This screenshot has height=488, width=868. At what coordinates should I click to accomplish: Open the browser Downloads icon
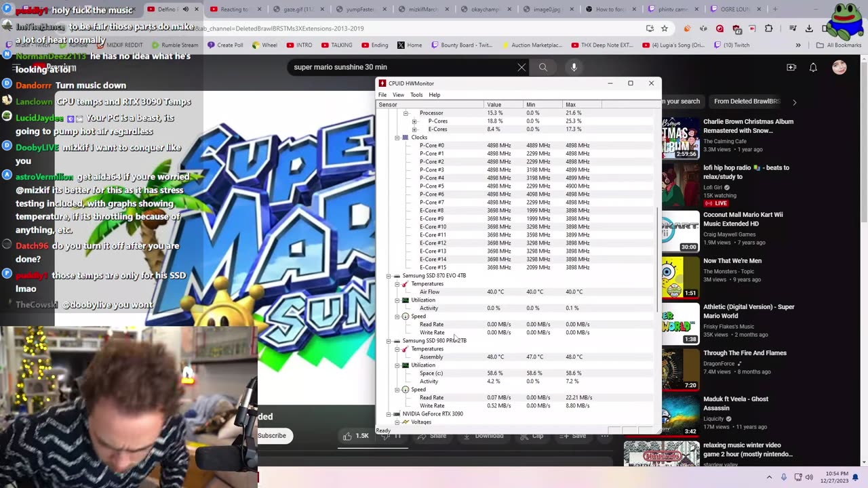coord(809,28)
